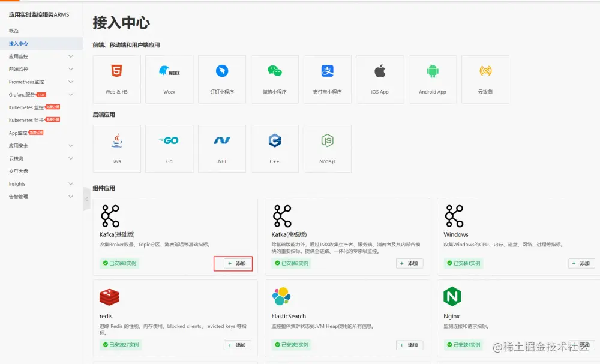600x364 pixels.
Task: Expand the 云拨测 sidebar chevron
Action: tap(71, 158)
